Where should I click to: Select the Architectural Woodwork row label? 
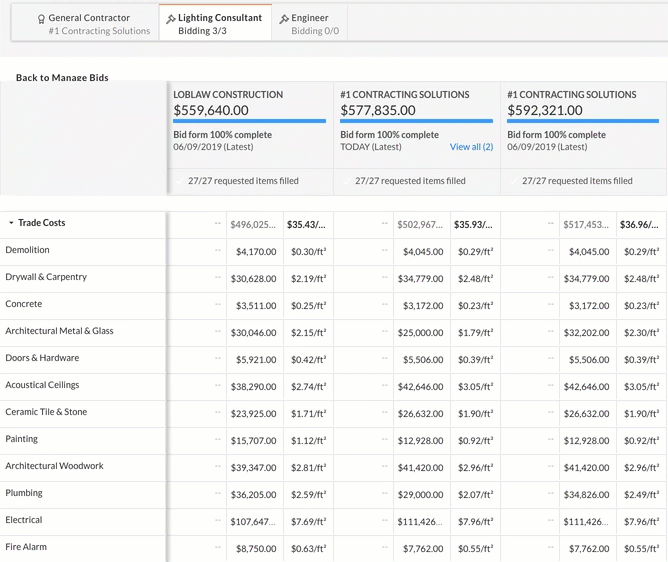click(x=54, y=466)
